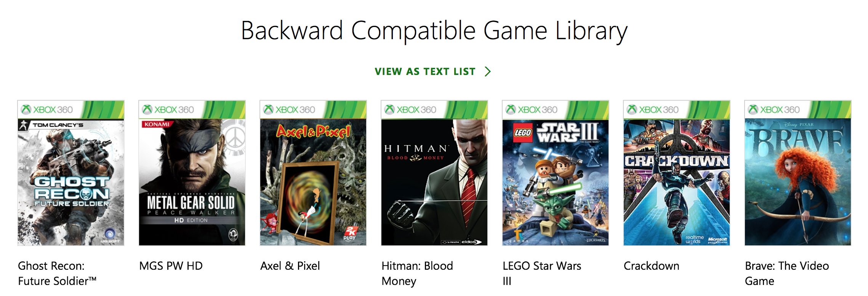
Task: Click the LEGO Star Wars III title
Action: coord(542,273)
